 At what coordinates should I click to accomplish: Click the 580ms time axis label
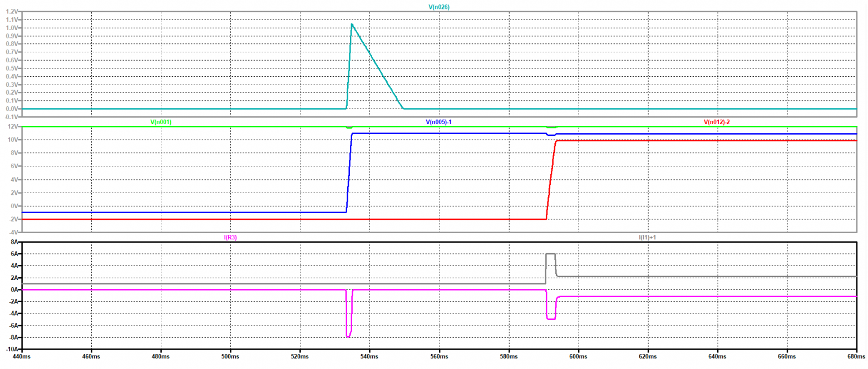click(509, 356)
